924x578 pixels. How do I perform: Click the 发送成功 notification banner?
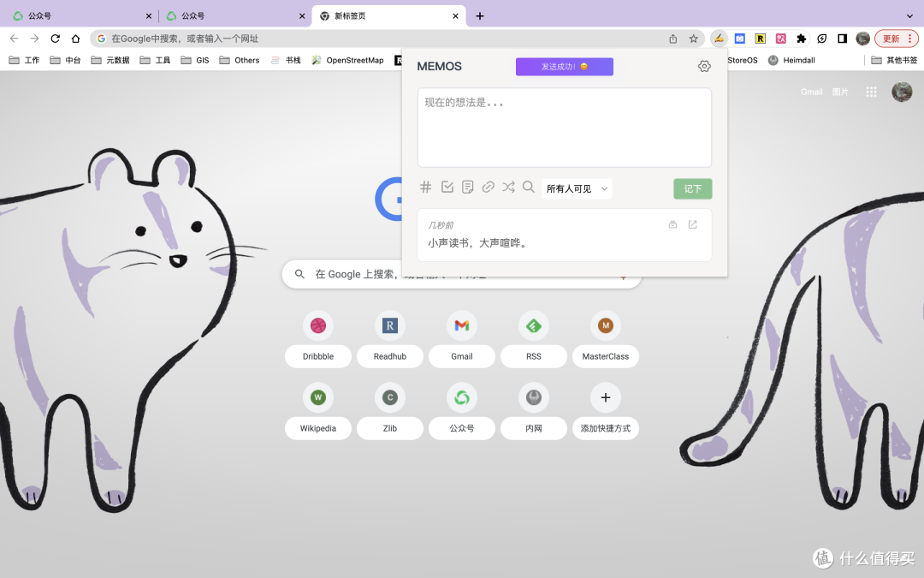[x=564, y=67]
